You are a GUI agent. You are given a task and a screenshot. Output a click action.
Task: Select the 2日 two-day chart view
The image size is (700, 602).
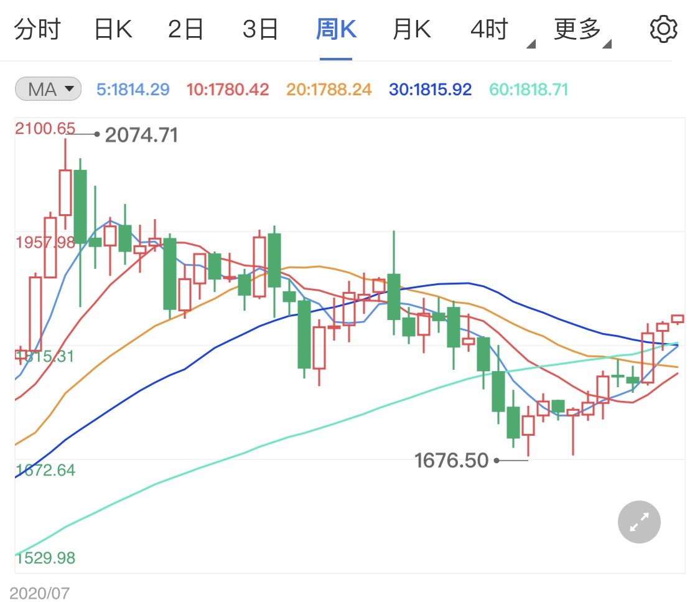(x=184, y=27)
